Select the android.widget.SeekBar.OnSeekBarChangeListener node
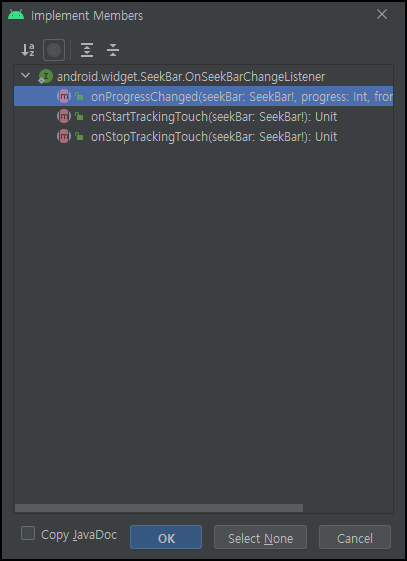The height and width of the screenshot is (561, 407). [191, 77]
